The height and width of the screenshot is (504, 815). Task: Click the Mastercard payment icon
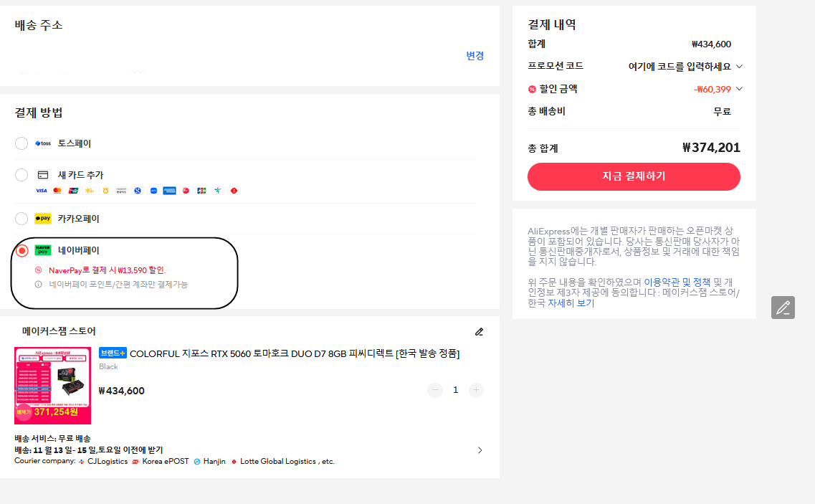57,191
